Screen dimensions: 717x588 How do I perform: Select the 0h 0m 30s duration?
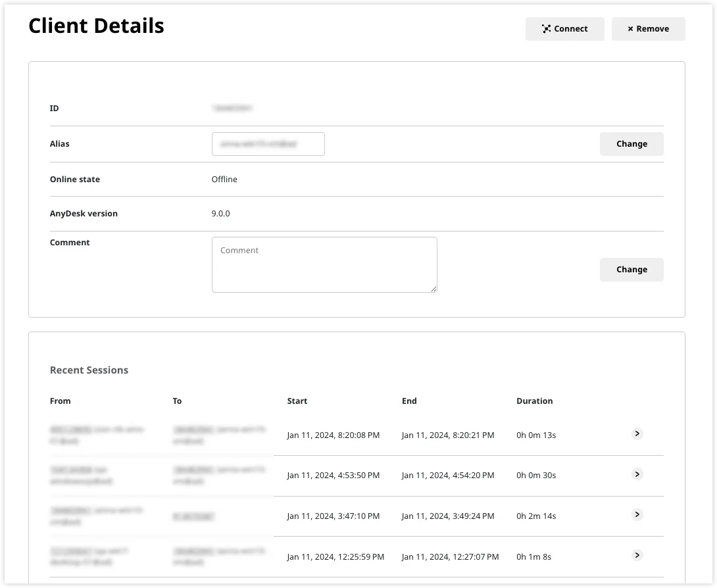point(536,476)
